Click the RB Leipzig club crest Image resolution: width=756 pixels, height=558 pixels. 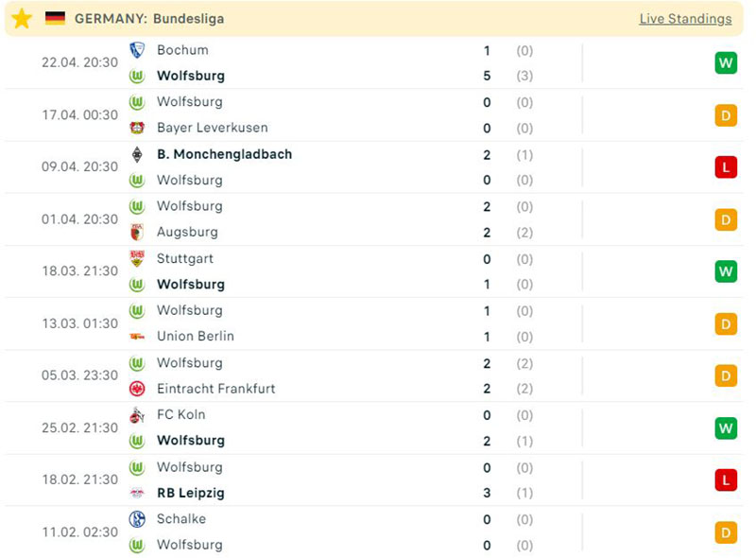tap(137, 493)
